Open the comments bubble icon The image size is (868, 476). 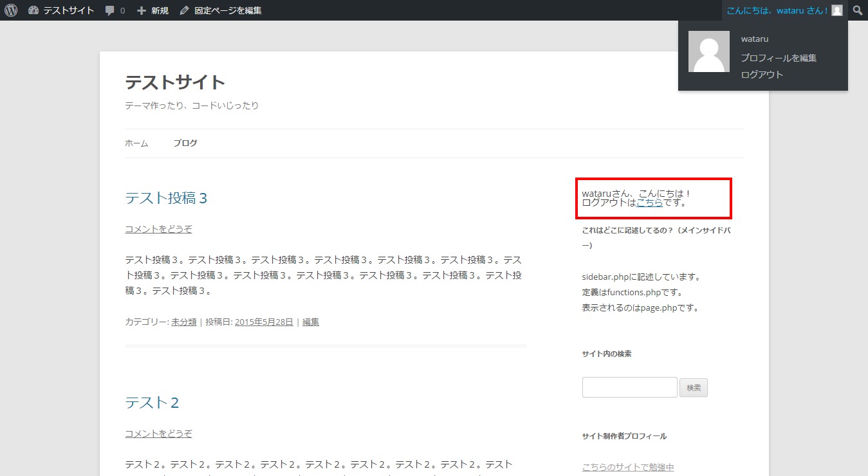115,10
